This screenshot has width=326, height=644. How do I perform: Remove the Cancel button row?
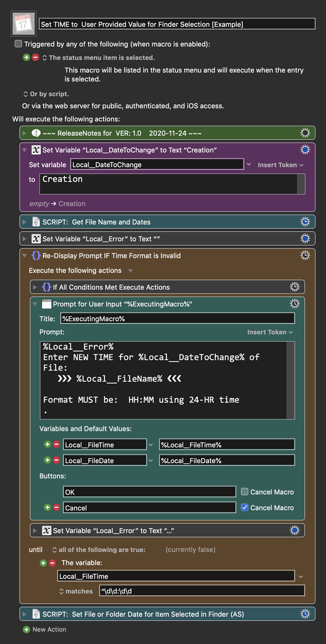[56, 508]
